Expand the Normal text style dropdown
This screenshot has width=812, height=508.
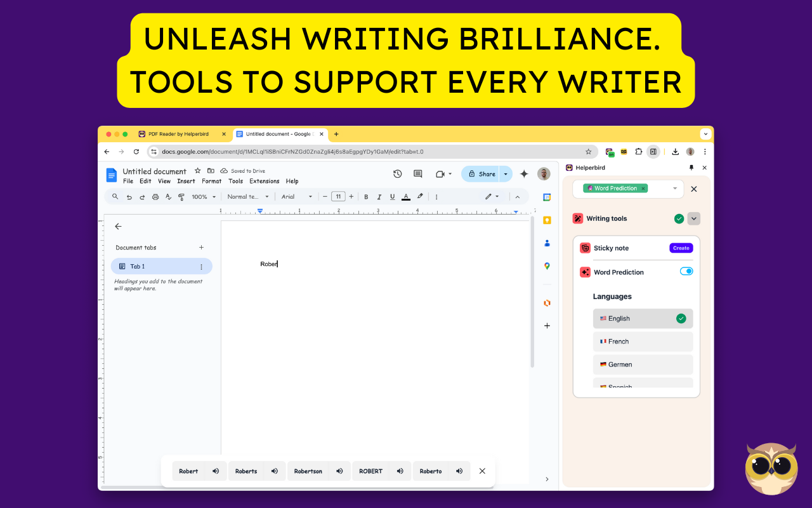click(x=247, y=196)
